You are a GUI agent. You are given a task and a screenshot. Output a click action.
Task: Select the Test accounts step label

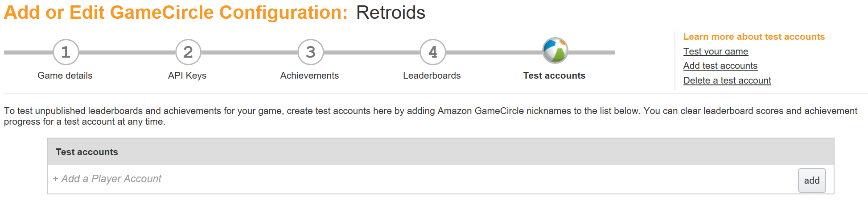click(x=554, y=76)
